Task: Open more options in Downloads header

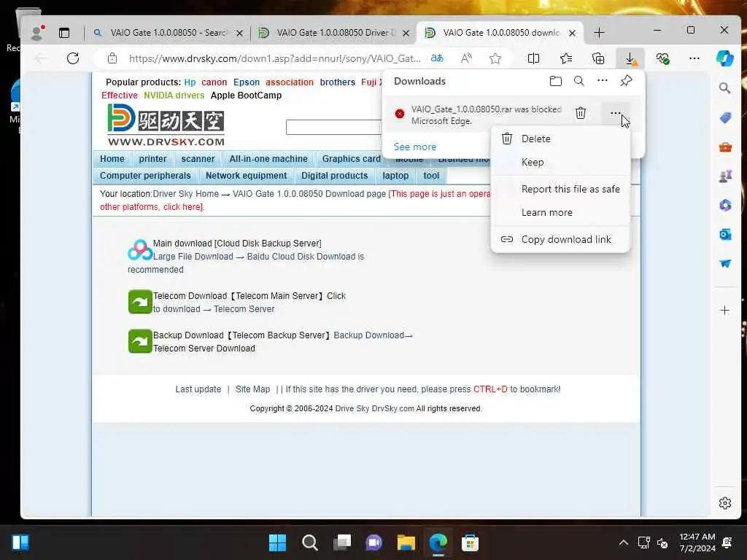Action: pyautogui.click(x=602, y=80)
